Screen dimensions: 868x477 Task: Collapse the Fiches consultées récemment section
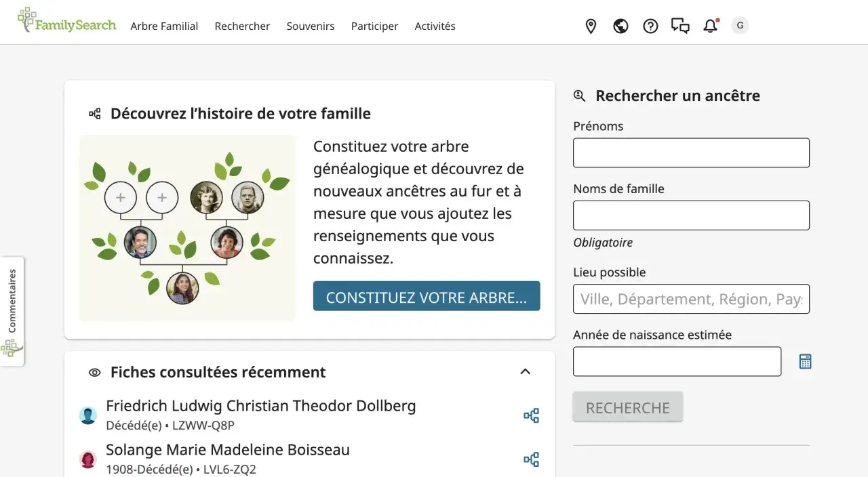point(525,371)
